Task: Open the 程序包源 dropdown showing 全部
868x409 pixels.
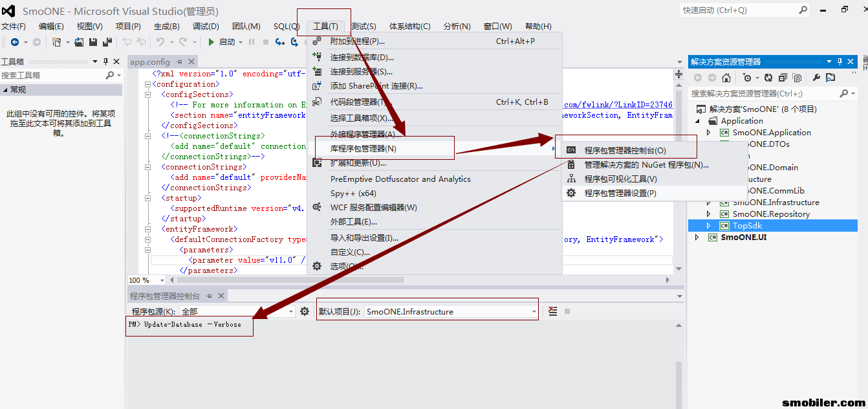Action: pos(291,311)
